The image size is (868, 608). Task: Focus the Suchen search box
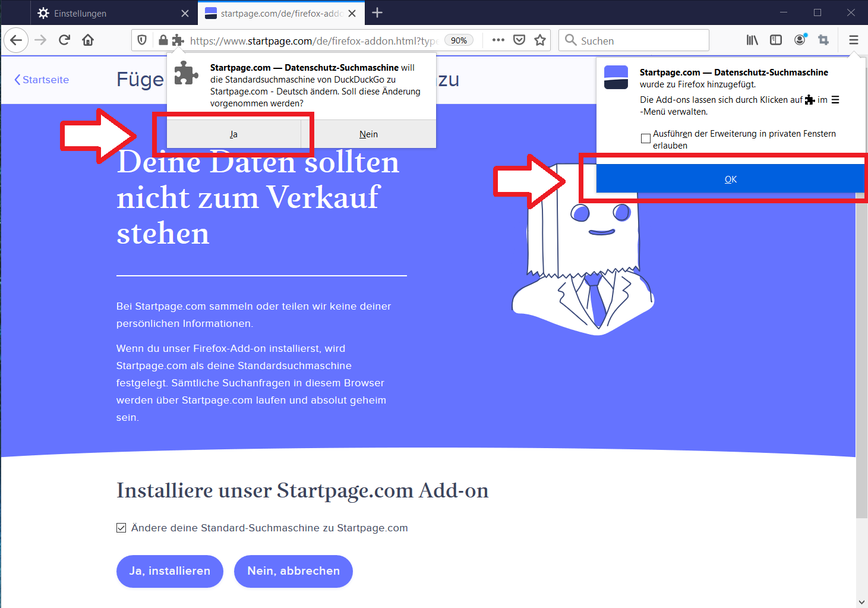click(x=634, y=40)
